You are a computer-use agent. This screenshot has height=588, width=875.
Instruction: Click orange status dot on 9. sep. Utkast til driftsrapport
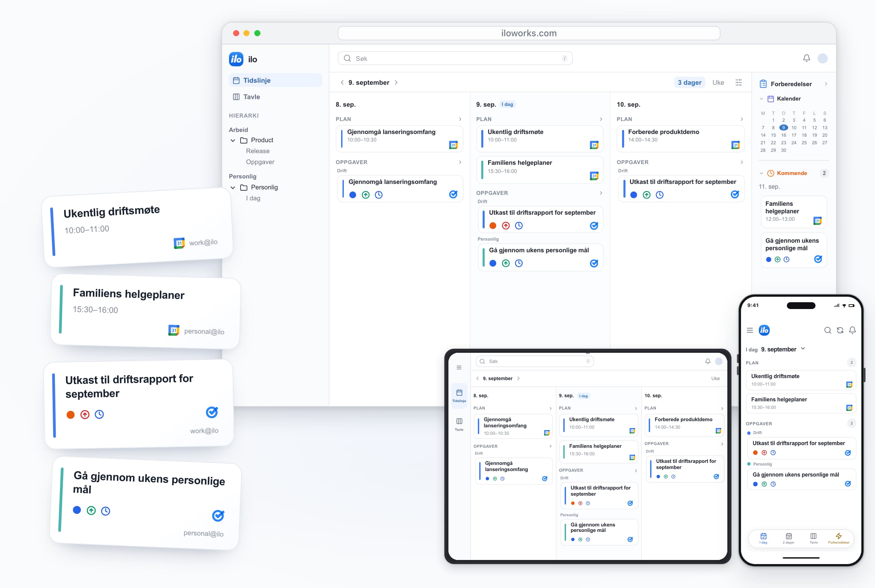click(493, 225)
